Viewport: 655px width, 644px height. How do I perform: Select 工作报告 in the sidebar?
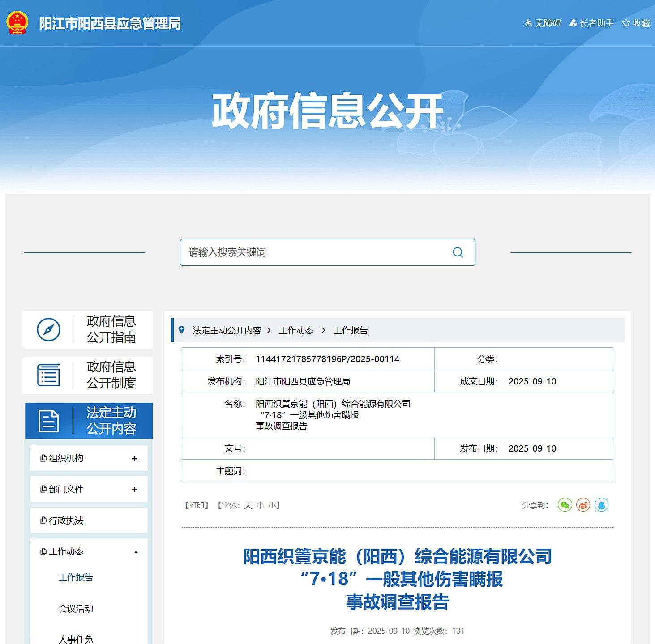click(75, 578)
